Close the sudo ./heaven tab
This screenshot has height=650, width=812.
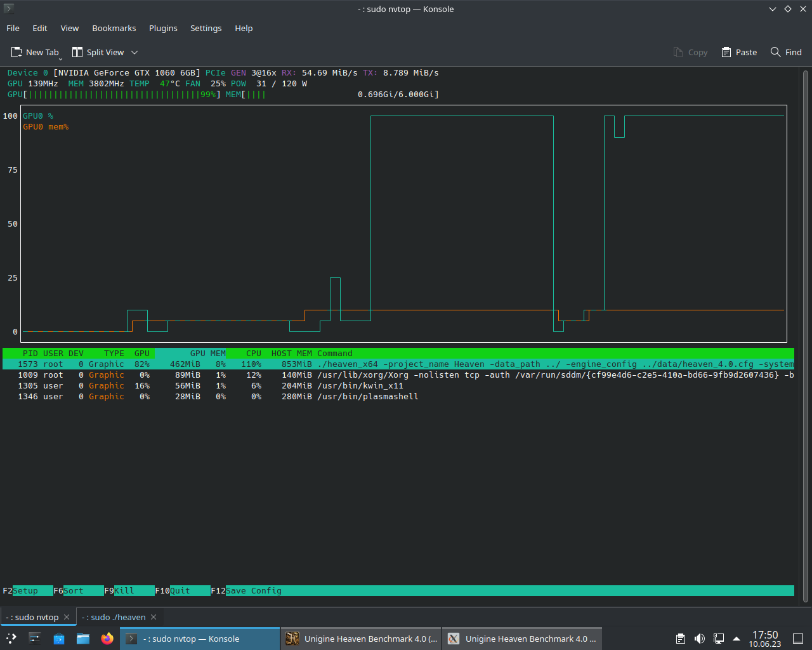pyautogui.click(x=154, y=617)
